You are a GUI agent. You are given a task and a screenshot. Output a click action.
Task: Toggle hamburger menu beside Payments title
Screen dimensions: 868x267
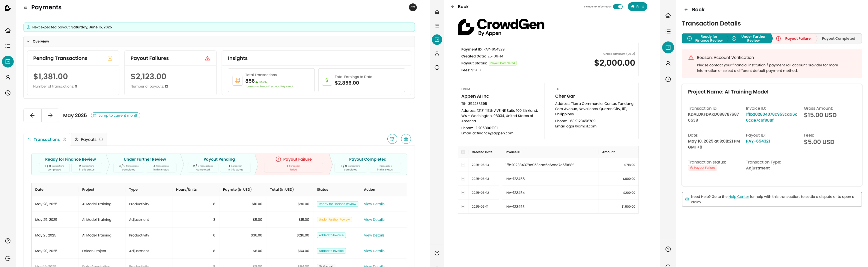(x=25, y=7)
